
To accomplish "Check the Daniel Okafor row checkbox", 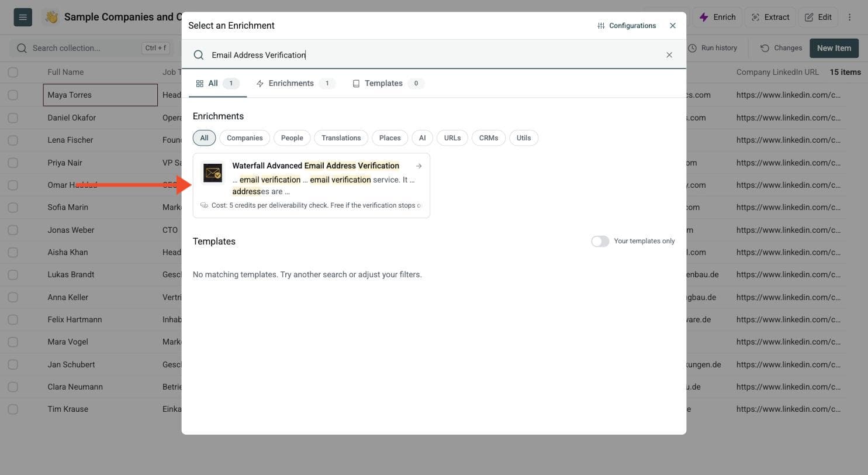I will click(13, 118).
